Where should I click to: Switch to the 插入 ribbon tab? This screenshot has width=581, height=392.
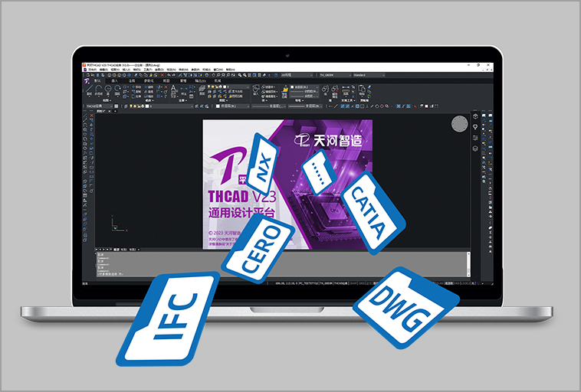point(115,80)
